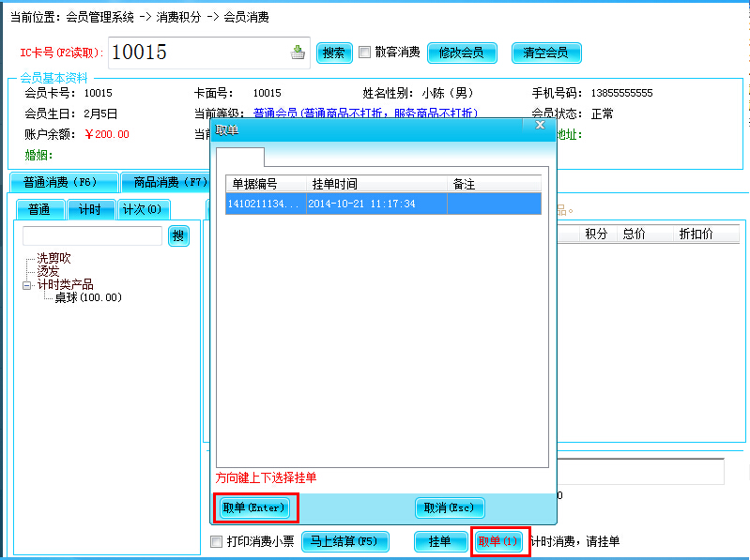Open the 计次(0) sub-tab
The height and width of the screenshot is (560, 750).
(x=143, y=209)
